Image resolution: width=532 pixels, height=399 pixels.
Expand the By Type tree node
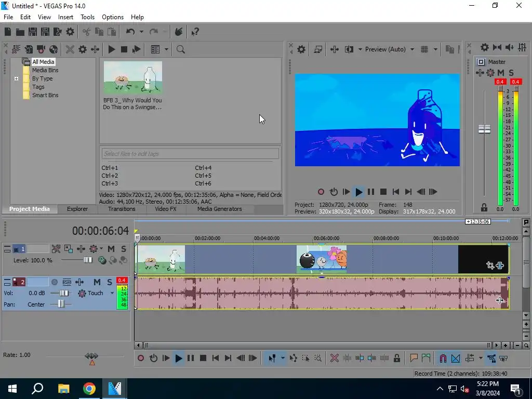click(16, 79)
